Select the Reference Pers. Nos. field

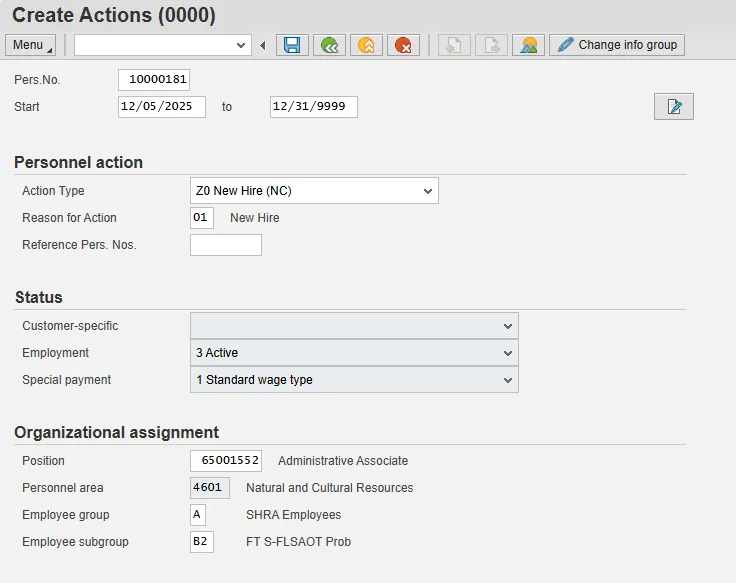(x=225, y=245)
